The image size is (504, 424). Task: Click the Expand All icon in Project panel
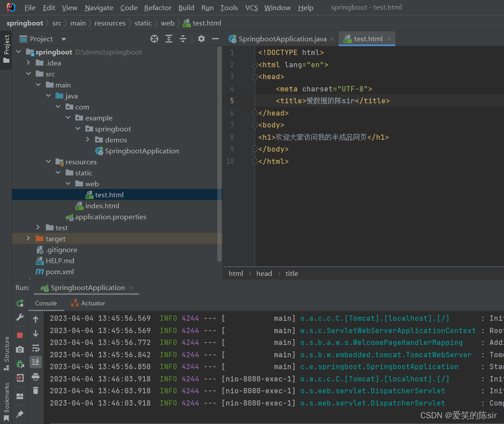[x=169, y=39]
